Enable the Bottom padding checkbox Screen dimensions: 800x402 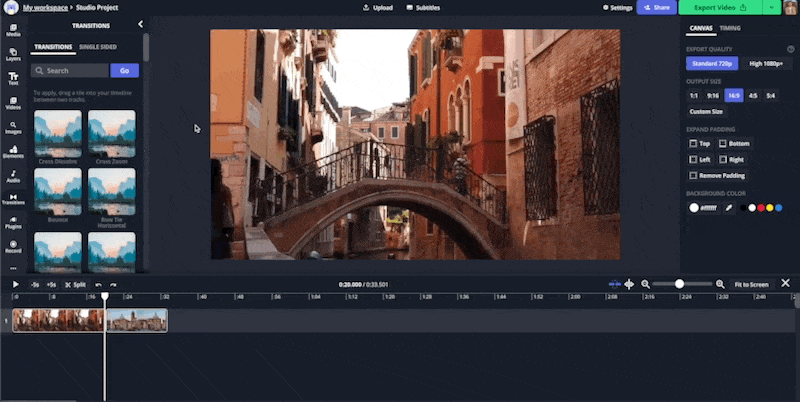point(724,144)
